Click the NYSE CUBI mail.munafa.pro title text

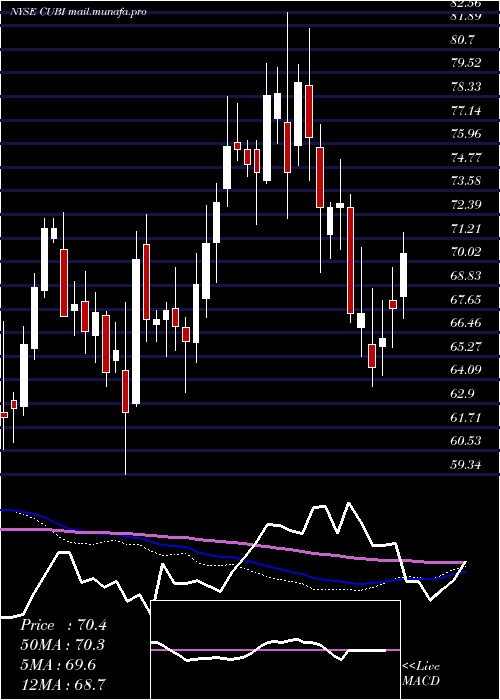tap(79, 12)
